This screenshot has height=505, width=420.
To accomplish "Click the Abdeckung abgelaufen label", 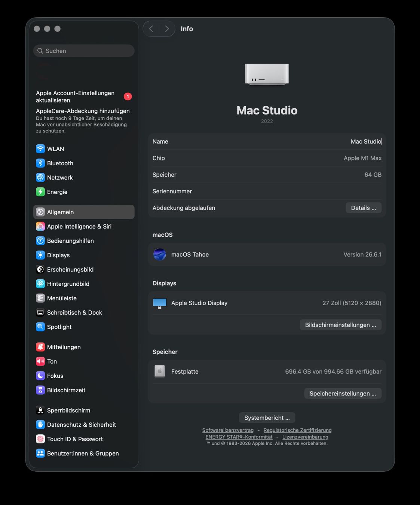I will click(x=184, y=208).
